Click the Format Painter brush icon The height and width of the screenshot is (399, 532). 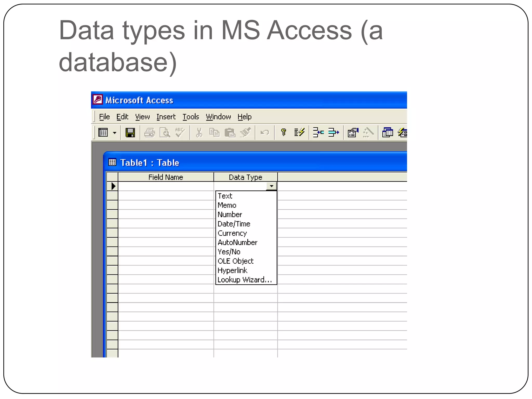click(245, 132)
